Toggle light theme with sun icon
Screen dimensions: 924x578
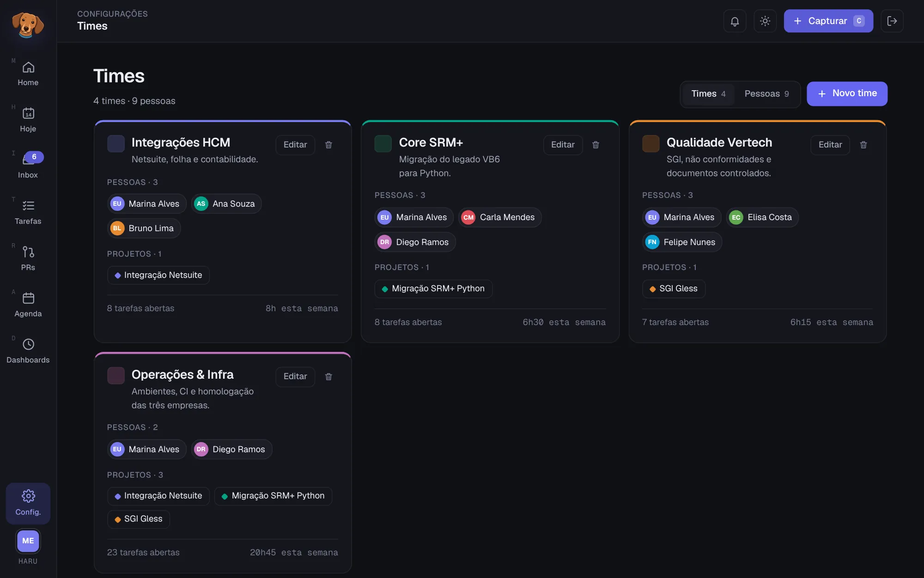[765, 21]
